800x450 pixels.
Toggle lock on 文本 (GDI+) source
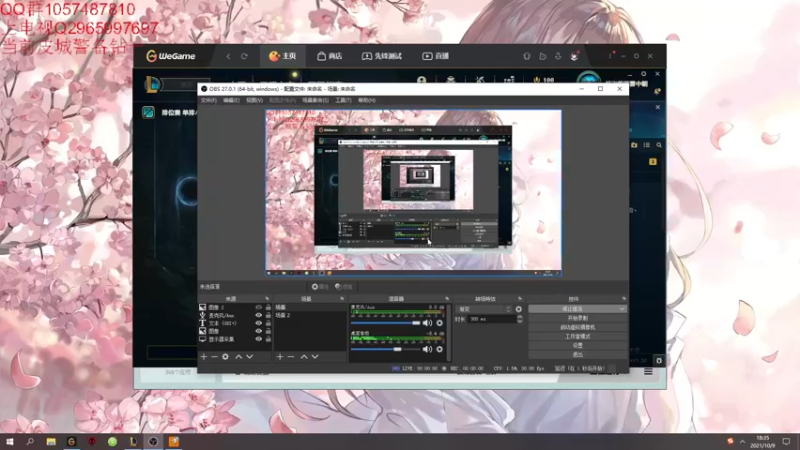click(268, 323)
